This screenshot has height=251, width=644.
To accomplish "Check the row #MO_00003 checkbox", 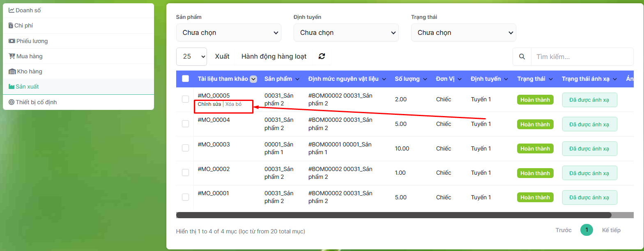I will point(185,148).
